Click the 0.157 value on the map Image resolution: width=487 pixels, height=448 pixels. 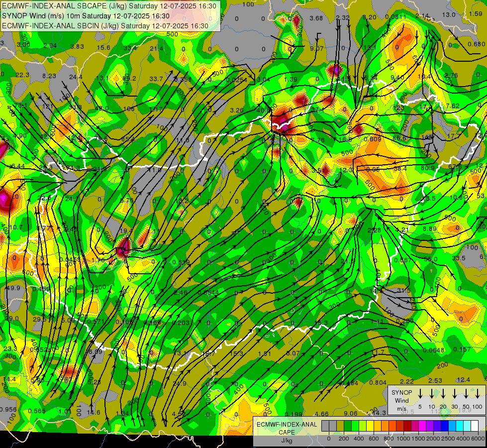[462, 349]
